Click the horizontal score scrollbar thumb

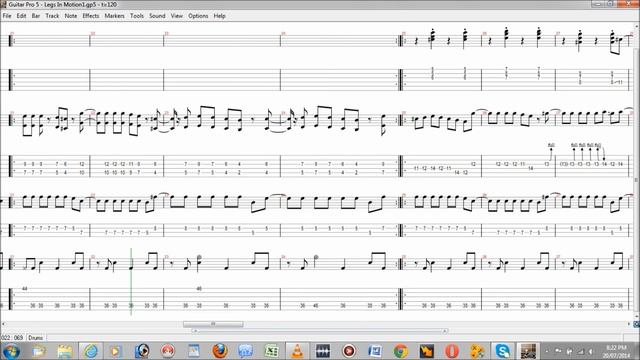pyautogui.click(x=213, y=324)
